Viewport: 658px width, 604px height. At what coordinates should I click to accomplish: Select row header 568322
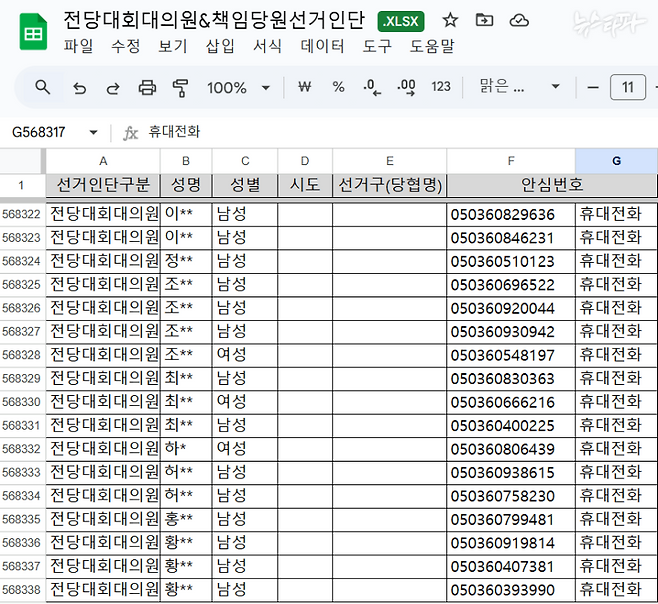(x=21, y=214)
